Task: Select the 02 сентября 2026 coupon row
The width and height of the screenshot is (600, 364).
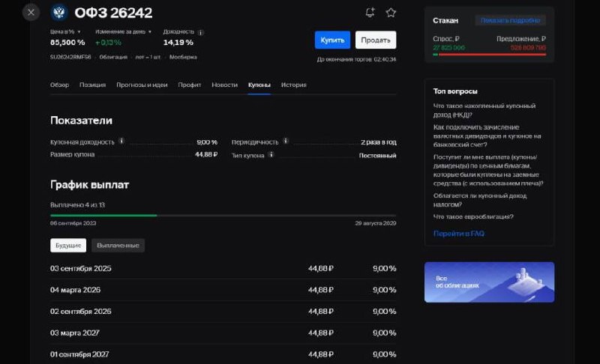Action: click(223, 312)
